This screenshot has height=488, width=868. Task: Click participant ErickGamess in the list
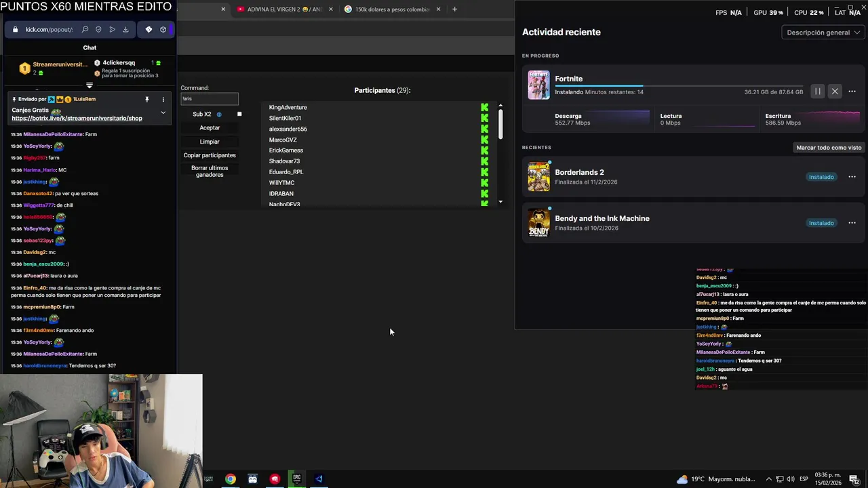coord(285,150)
